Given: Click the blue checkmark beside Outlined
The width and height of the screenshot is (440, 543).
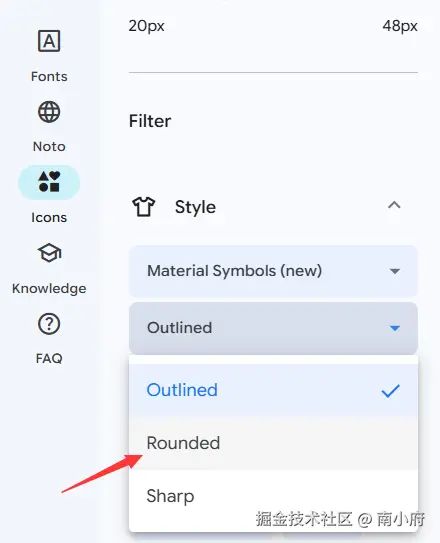Looking at the screenshot, I should (390, 391).
